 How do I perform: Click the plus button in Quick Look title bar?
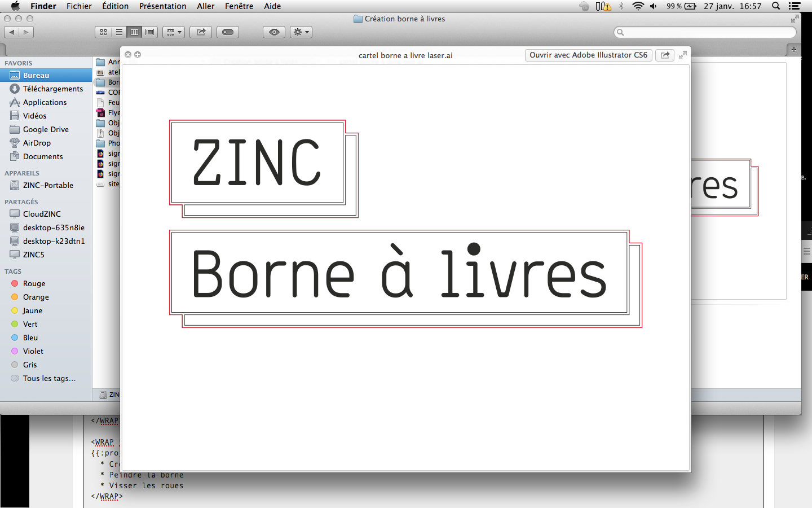138,55
